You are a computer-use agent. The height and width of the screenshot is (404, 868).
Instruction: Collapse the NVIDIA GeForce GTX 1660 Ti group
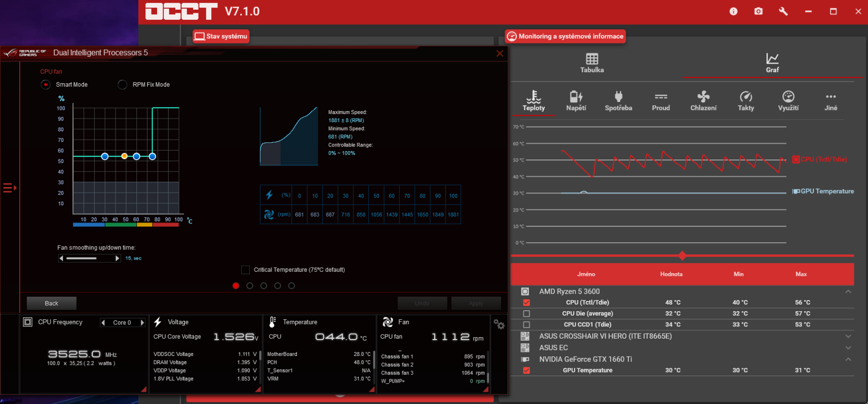pyautogui.click(x=848, y=359)
